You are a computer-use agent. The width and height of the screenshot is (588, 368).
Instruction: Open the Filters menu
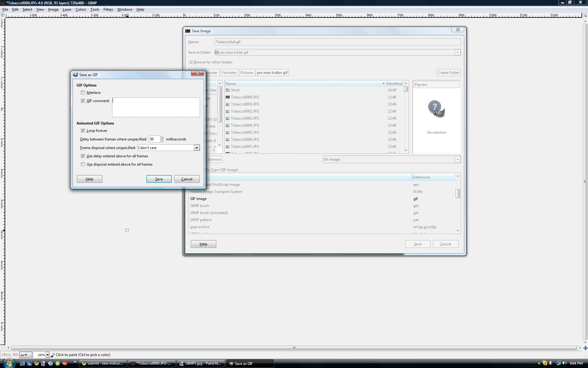pos(108,10)
